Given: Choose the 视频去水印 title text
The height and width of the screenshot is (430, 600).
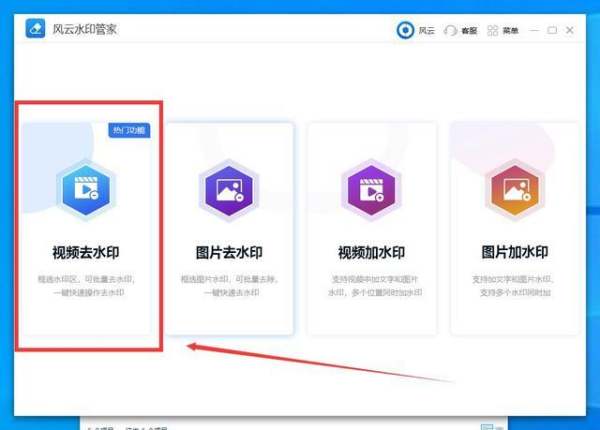Looking at the screenshot, I should [x=85, y=252].
